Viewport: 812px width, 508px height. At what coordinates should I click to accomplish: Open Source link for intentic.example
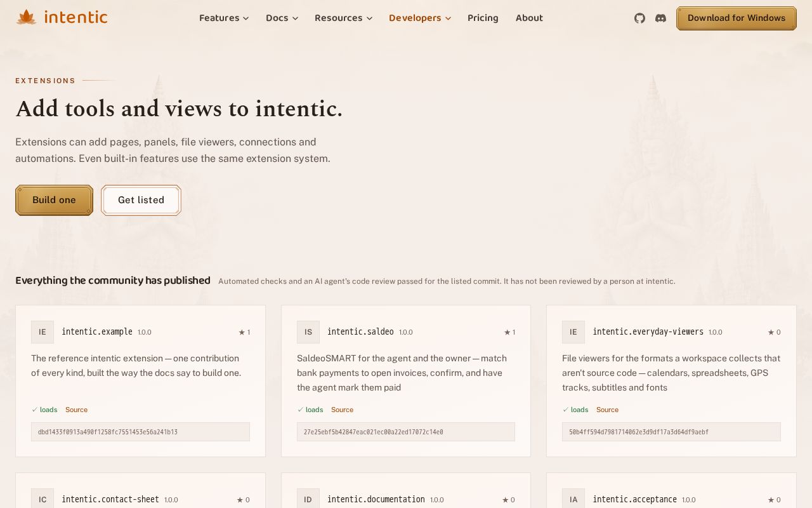[x=76, y=410]
